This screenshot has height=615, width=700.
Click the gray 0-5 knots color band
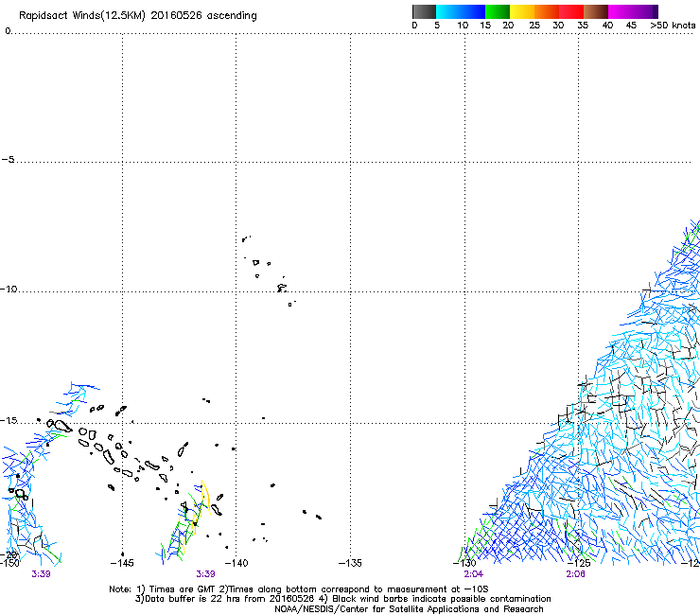point(424,11)
